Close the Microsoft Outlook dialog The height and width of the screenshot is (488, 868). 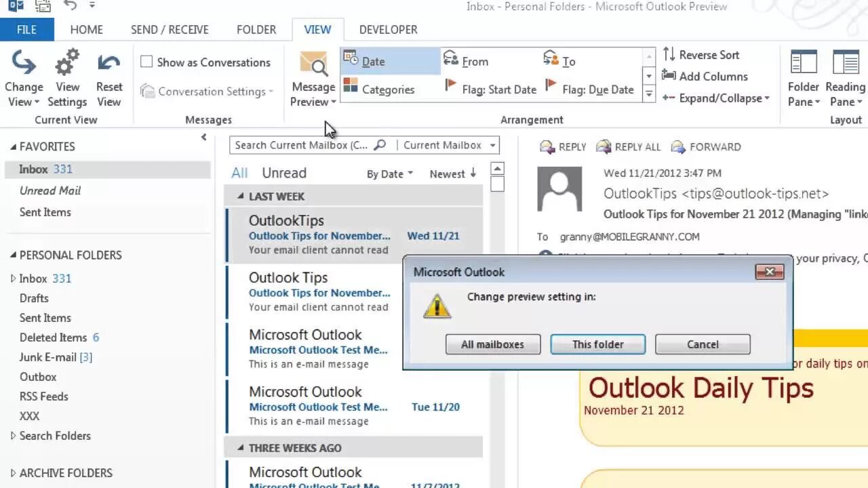coord(770,272)
